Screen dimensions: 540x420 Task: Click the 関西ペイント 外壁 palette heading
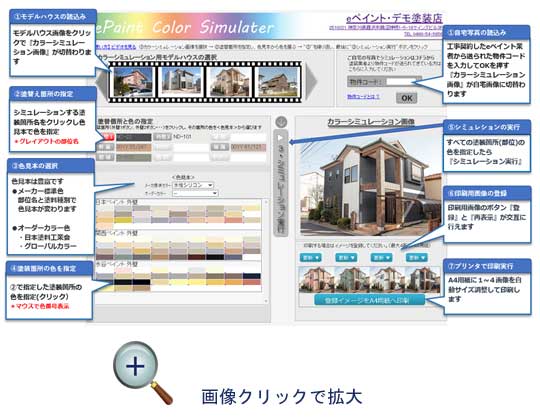[x=117, y=233]
